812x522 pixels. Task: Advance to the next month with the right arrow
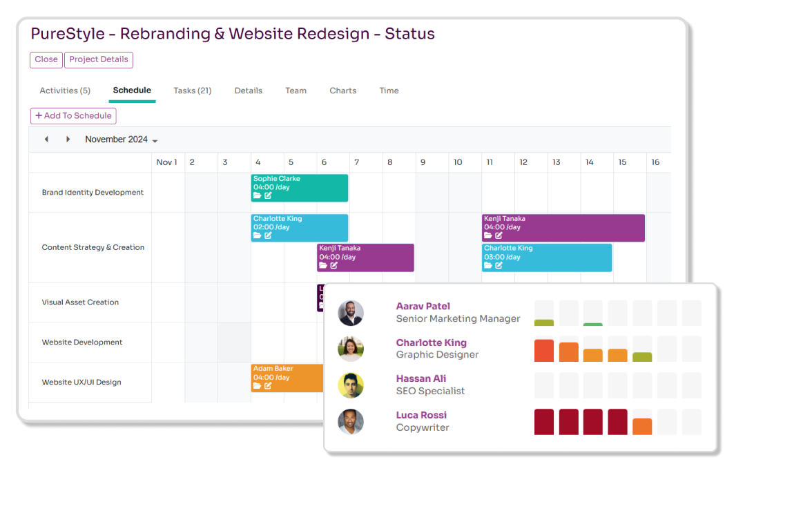(68, 139)
